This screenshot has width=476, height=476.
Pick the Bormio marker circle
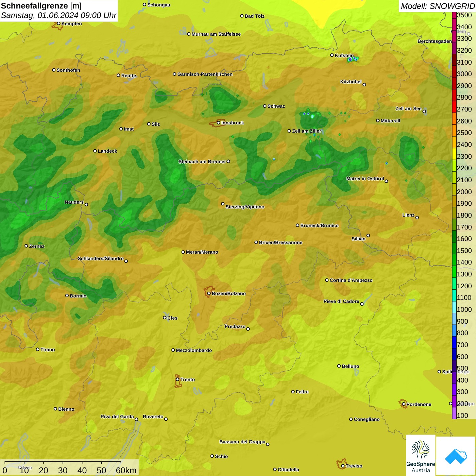pos(67,295)
